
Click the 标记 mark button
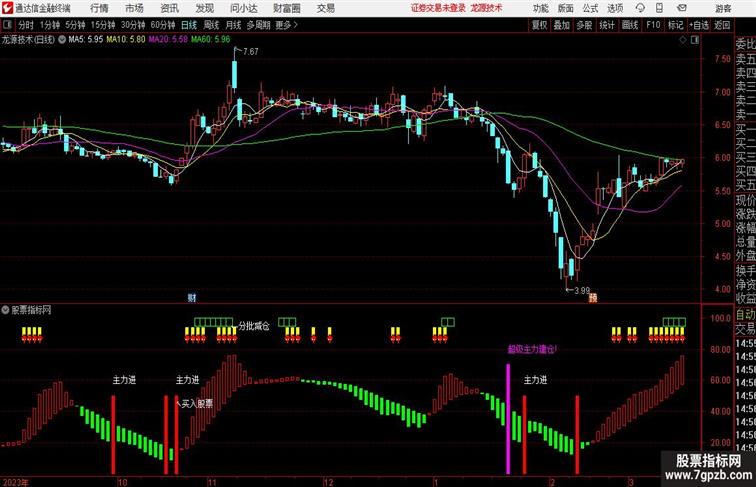[675, 25]
